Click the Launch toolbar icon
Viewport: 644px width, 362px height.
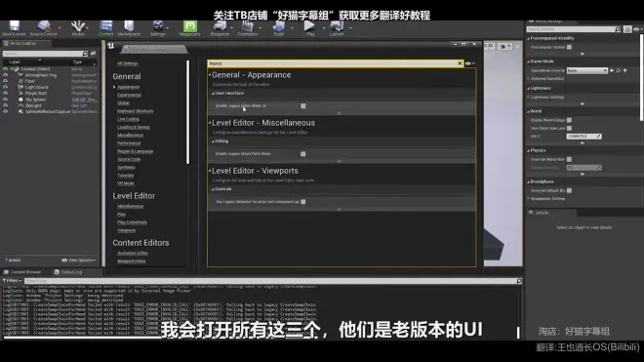click(337, 28)
